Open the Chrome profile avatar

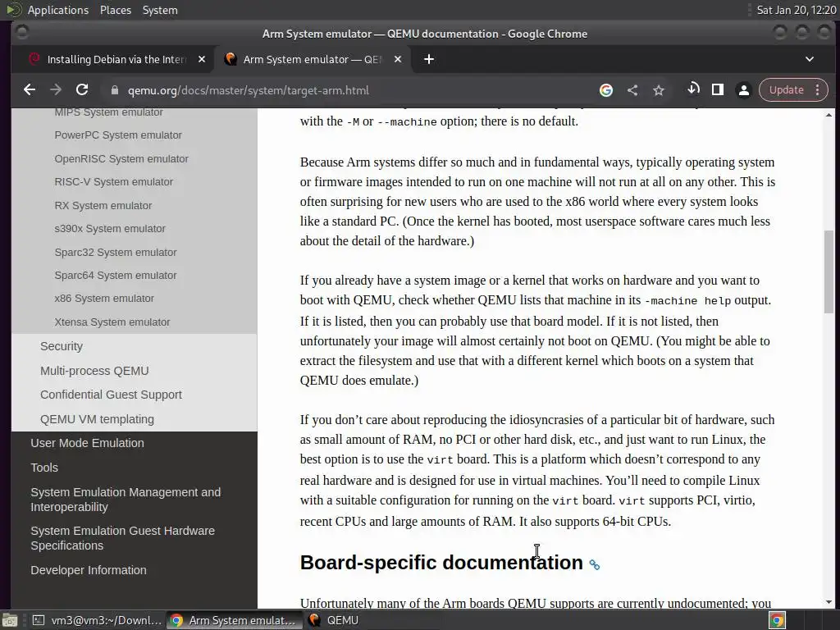743,90
